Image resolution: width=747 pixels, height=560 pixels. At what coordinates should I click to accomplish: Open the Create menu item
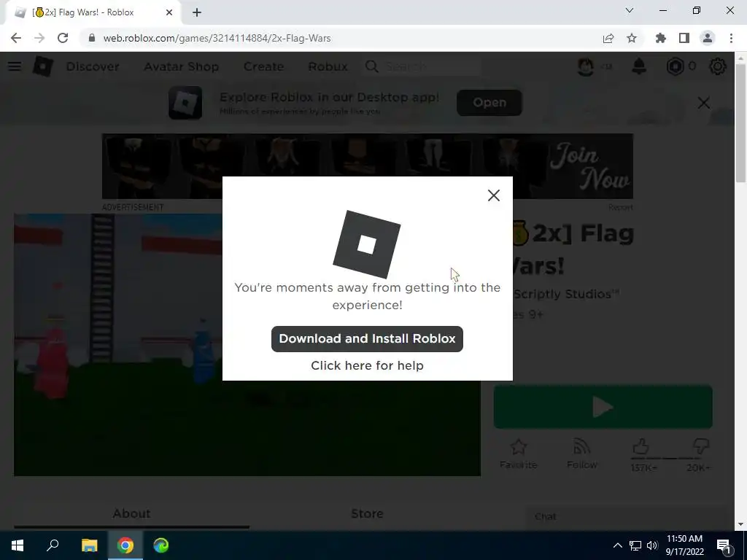coord(263,66)
